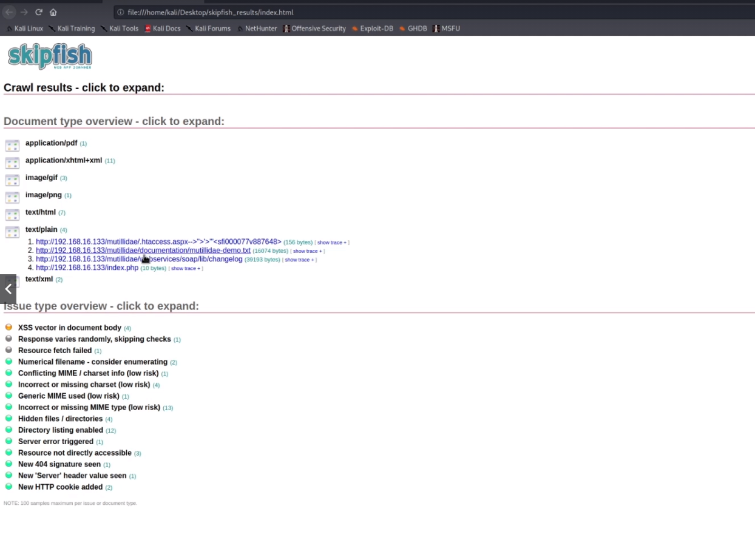755x560 pixels.
Task: Collapse the text/plain document list
Action: [41, 230]
